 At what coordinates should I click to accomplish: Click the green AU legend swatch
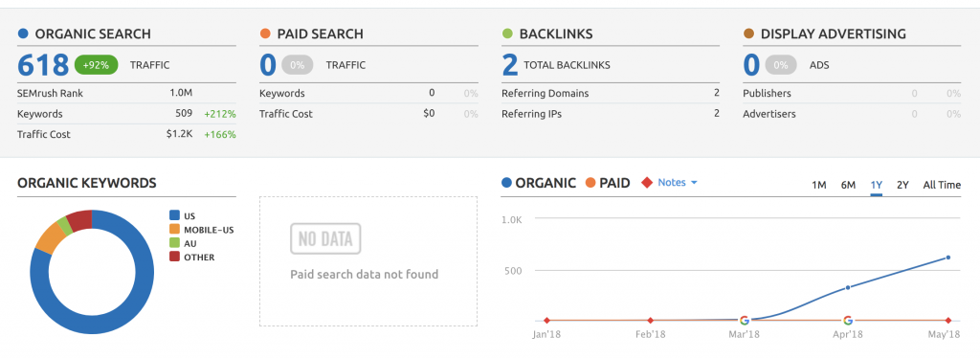(174, 243)
